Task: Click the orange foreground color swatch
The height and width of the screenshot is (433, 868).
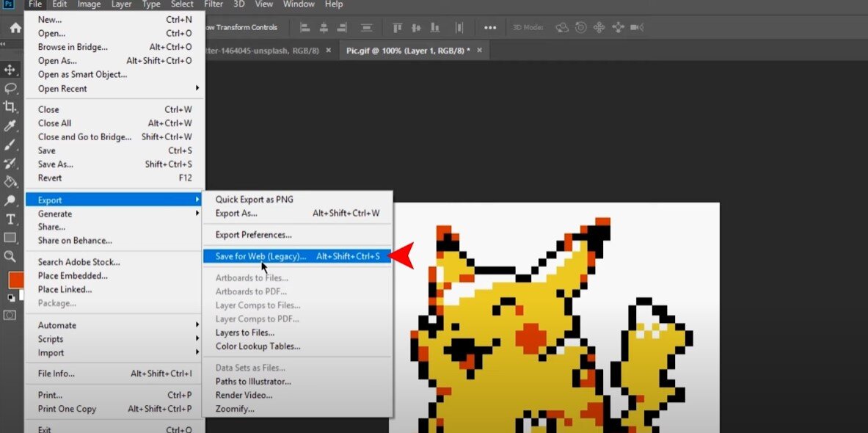Action: 15,280
